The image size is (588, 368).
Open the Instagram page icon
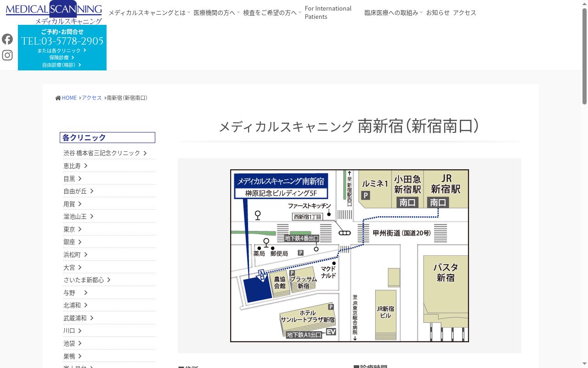tap(7, 55)
